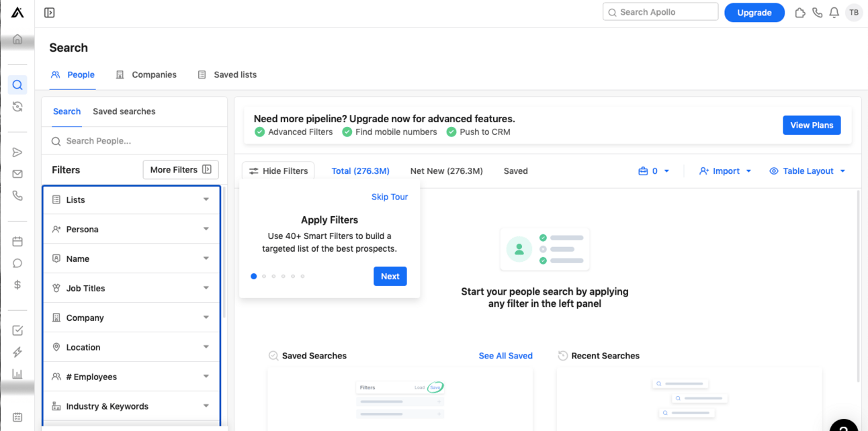Screen dimensions: 868x431
Task: Switch to the People tab
Action: (73, 75)
